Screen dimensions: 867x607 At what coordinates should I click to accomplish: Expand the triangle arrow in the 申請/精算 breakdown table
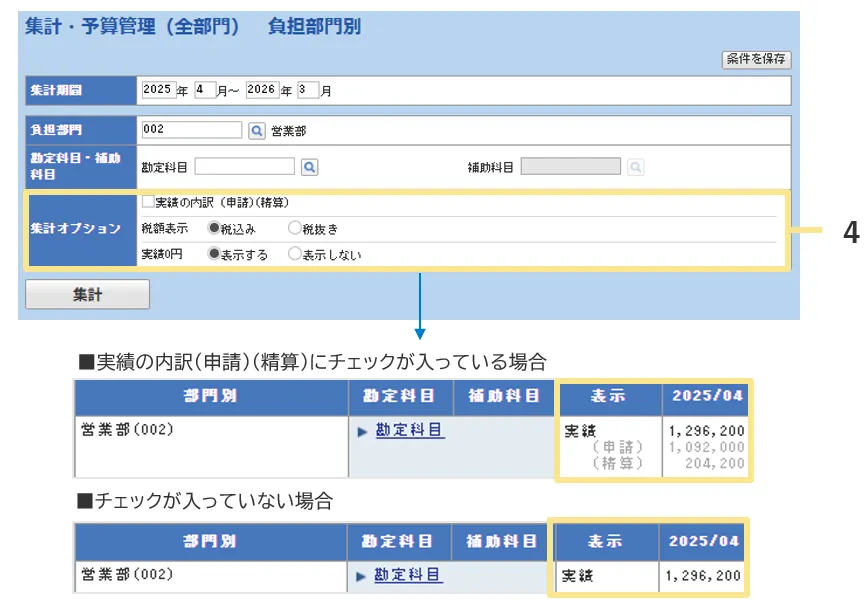pos(362,431)
